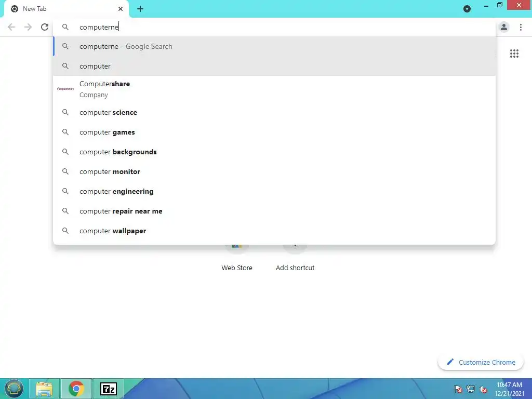Image resolution: width=532 pixels, height=399 pixels.
Task: Click the Action Center flag tray icon
Action: pos(458,389)
